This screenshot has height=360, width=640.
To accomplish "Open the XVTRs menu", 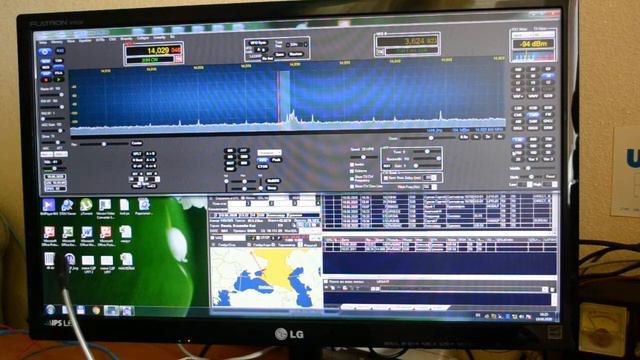I will coord(100,39).
